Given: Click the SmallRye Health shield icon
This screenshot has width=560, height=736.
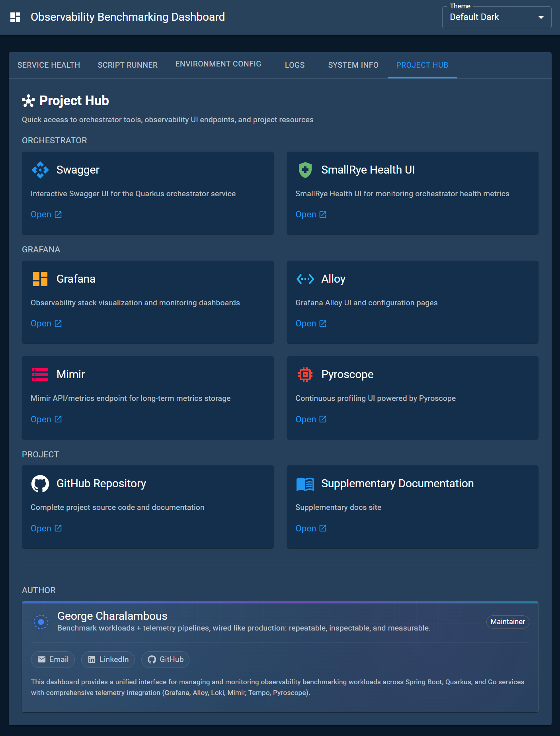Looking at the screenshot, I should [305, 170].
